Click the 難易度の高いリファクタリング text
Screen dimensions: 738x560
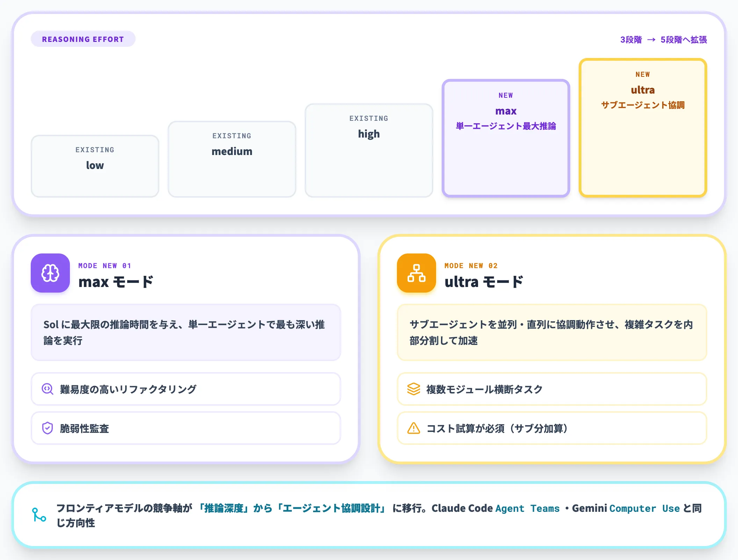(128, 389)
